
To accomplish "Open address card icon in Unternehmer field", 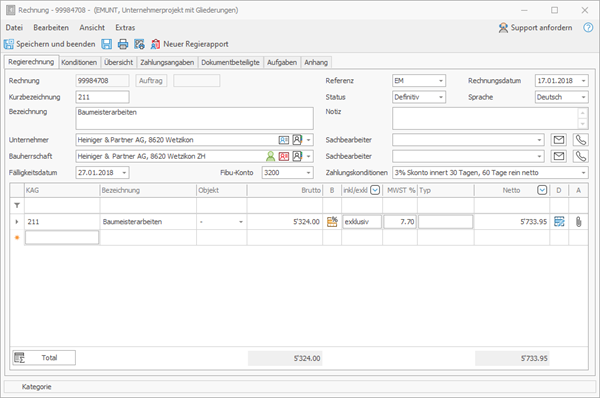I will 284,140.
